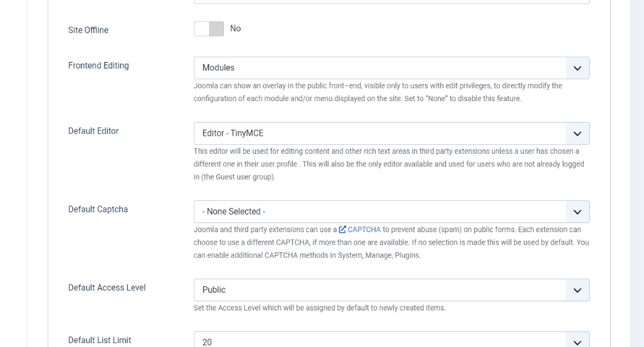644x347 pixels.
Task: Click the chevron arrow on Default Access Level
Action: [x=577, y=290]
